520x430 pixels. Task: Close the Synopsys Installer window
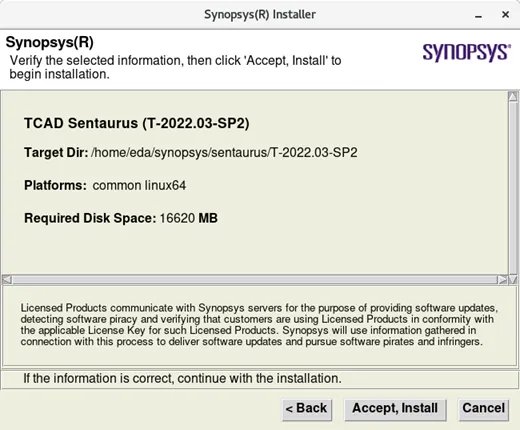pos(505,14)
